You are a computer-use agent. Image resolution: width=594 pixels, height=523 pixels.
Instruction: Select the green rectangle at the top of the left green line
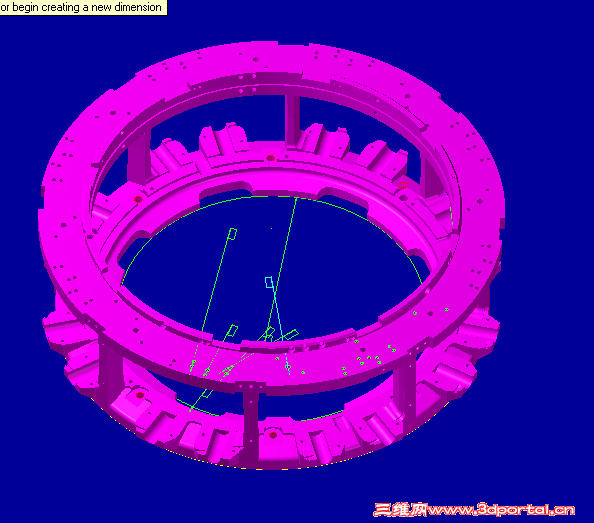233,234
